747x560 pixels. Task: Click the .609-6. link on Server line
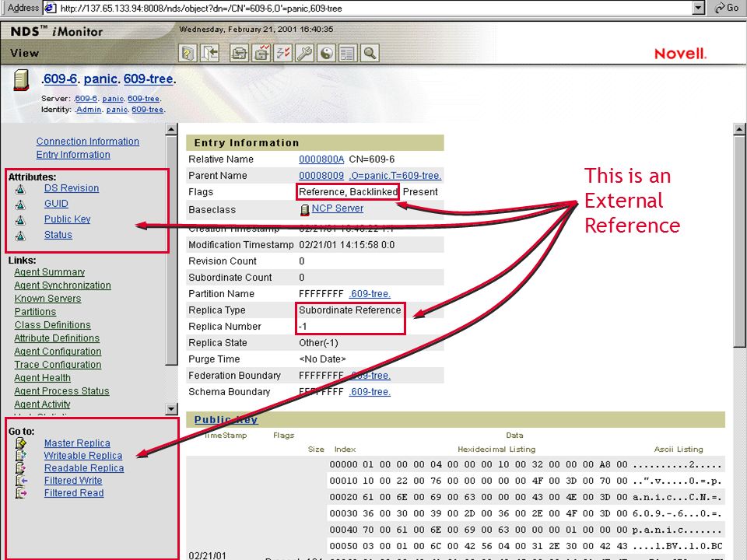point(86,99)
